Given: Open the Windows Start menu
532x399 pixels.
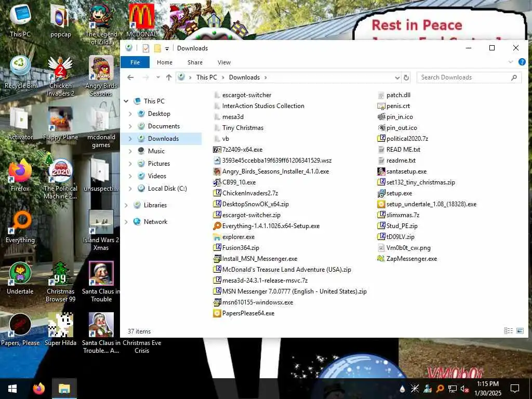Looking at the screenshot, I should click(x=12, y=389).
